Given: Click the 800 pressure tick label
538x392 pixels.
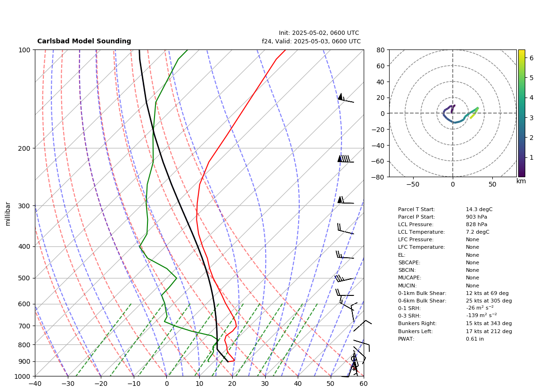Looking at the screenshot, I should 24,345.
